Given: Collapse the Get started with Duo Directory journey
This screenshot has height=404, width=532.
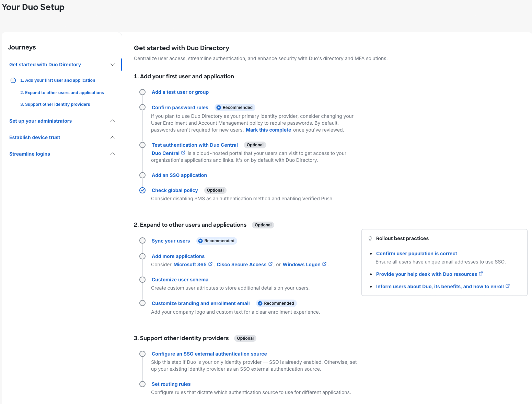Looking at the screenshot, I should [112, 65].
